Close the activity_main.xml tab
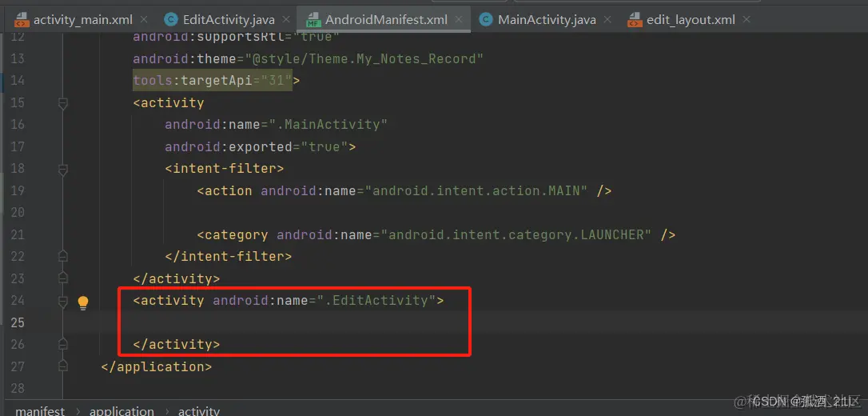This screenshot has height=416, width=868. [144, 19]
